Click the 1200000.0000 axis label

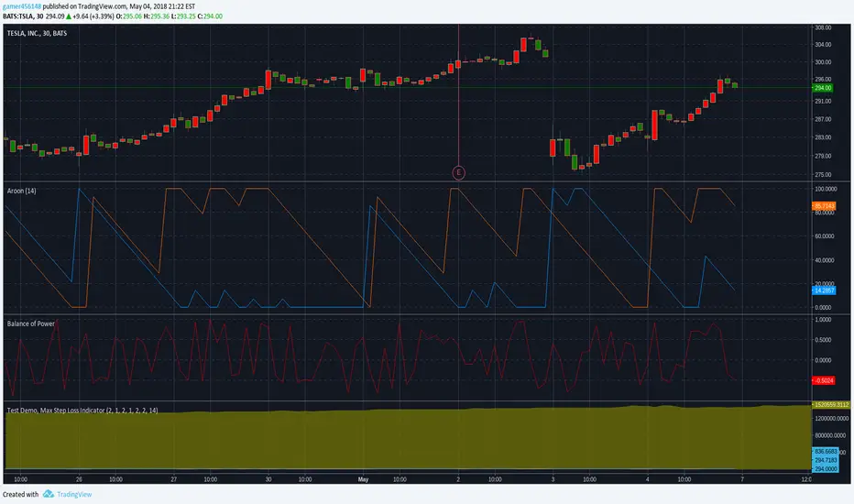point(831,419)
